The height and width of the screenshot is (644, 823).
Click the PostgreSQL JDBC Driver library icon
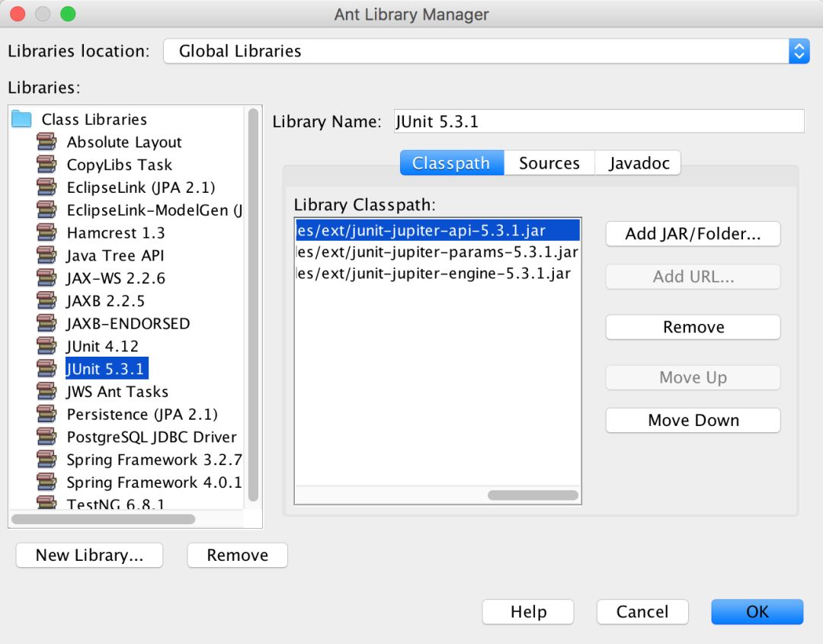(46, 437)
